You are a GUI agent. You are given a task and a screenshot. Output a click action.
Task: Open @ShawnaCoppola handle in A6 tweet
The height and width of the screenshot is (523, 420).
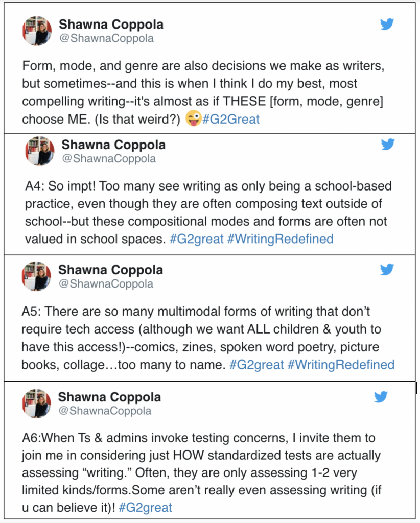pos(105,411)
